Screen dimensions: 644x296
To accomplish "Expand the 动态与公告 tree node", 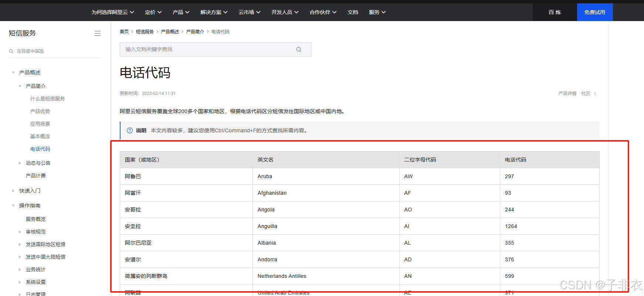I will (20, 163).
